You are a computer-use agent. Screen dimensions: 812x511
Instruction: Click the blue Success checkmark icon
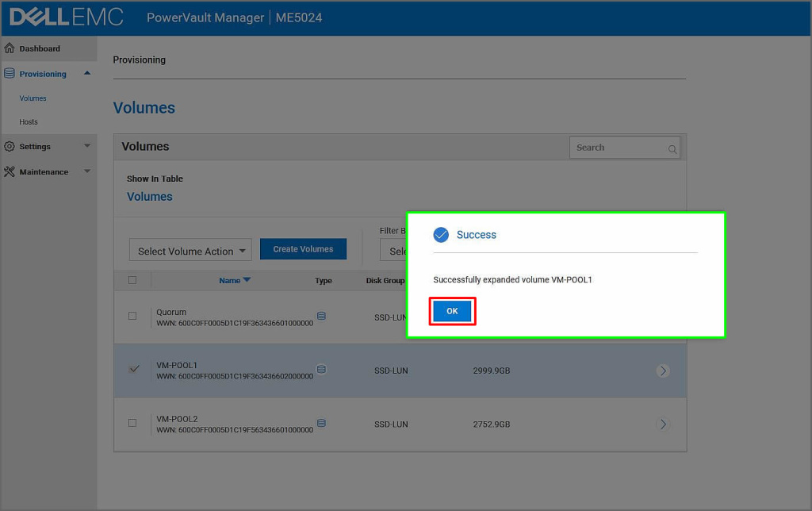coord(441,235)
